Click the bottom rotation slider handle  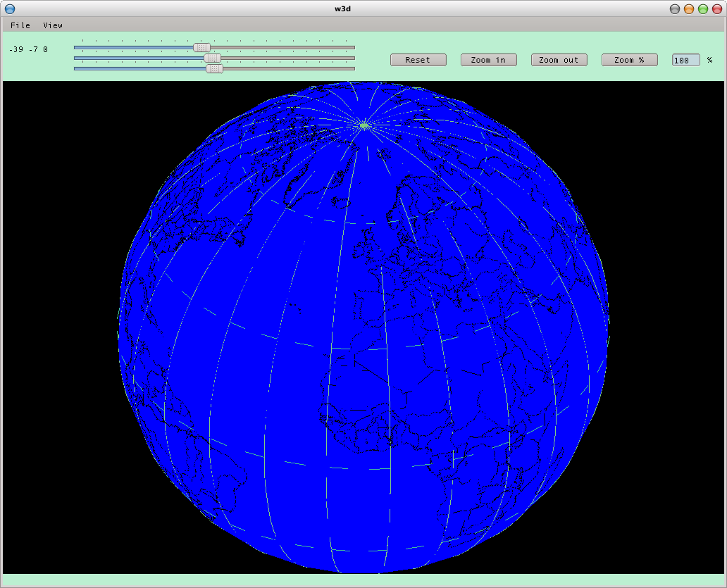[x=214, y=68]
